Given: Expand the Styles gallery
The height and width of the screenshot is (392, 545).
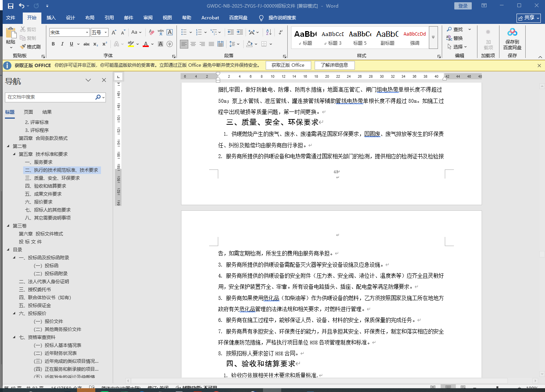Looking at the screenshot, I should (x=433, y=38).
